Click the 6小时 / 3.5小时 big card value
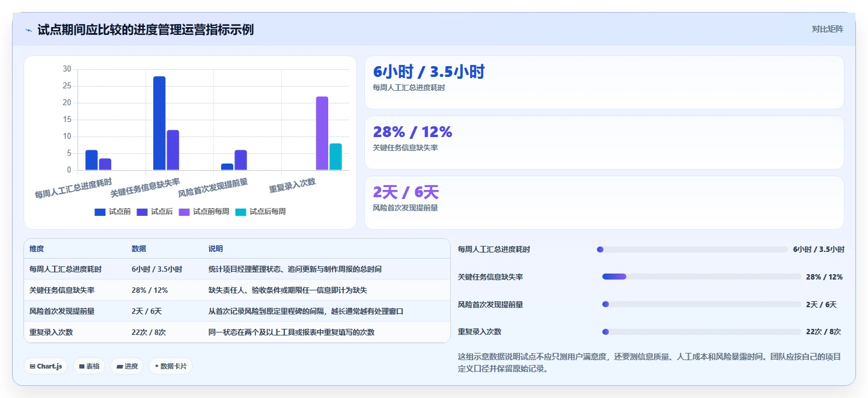This screenshot has height=398, width=868. [x=429, y=72]
